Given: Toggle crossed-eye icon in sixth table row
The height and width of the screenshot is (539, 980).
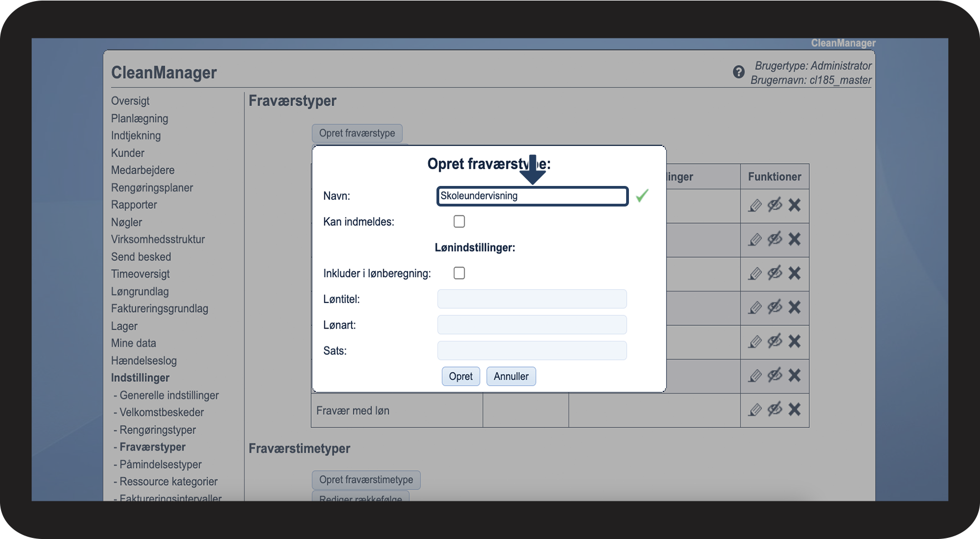Looking at the screenshot, I should (x=775, y=375).
